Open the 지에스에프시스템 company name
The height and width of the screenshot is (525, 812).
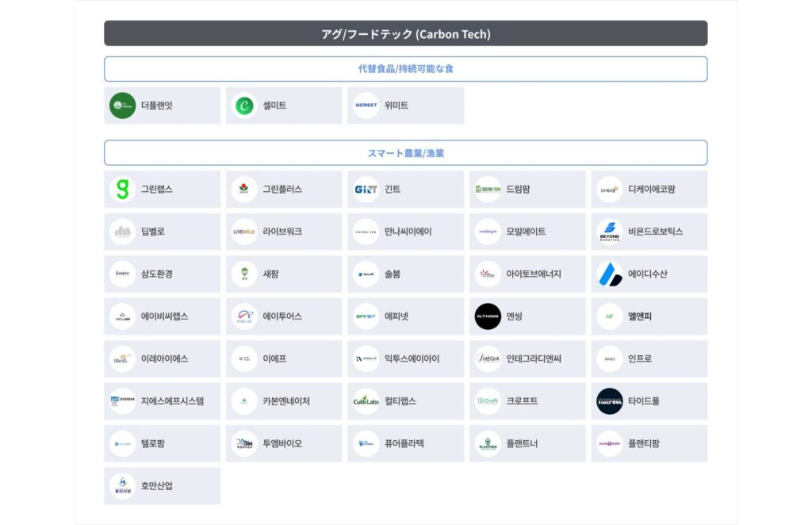click(172, 401)
